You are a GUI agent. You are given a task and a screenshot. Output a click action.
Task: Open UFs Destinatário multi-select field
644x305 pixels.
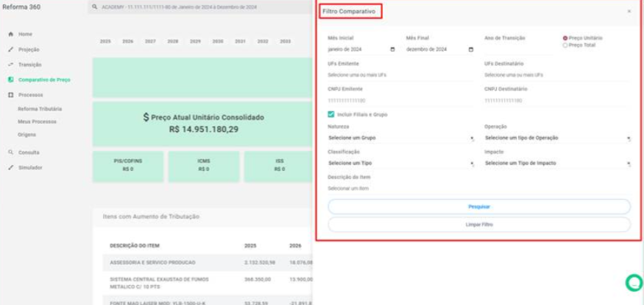557,75
